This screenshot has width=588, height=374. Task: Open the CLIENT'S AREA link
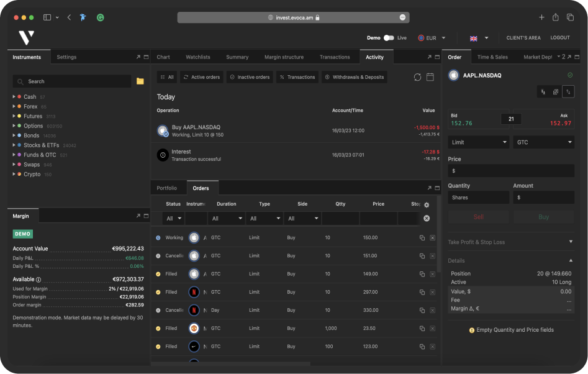tap(523, 38)
